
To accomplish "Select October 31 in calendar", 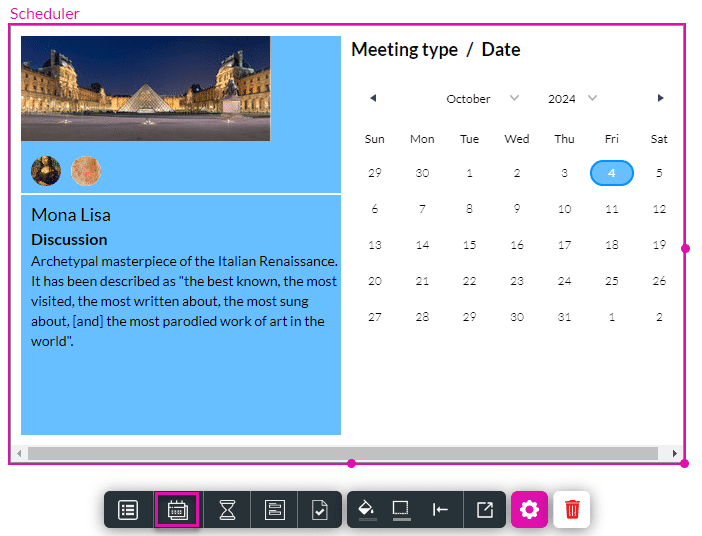I will [564, 317].
